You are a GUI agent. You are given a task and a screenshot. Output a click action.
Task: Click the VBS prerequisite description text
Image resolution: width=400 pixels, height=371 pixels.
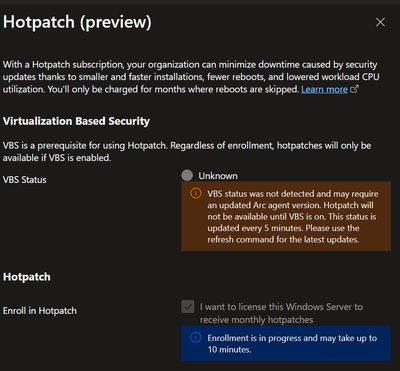[187, 152]
